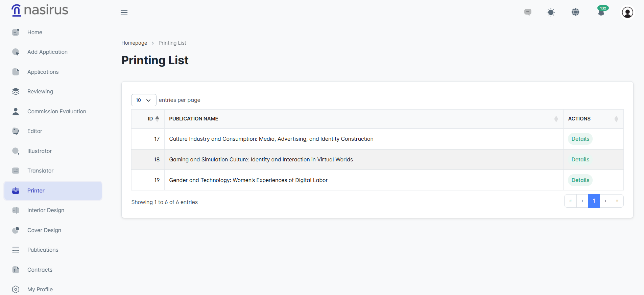This screenshot has height=295, width=644.
Task: Click the Translator sidebar icon
Action: tap(16, 171)
